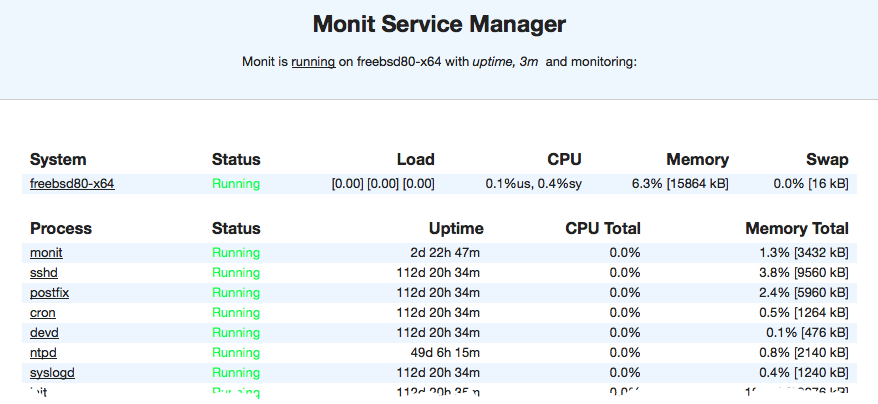This screenshot has width=878, height=404.
Task: Click the CPU value 0.1%us, 0.4%sy
Action: [x=534, y=184]
